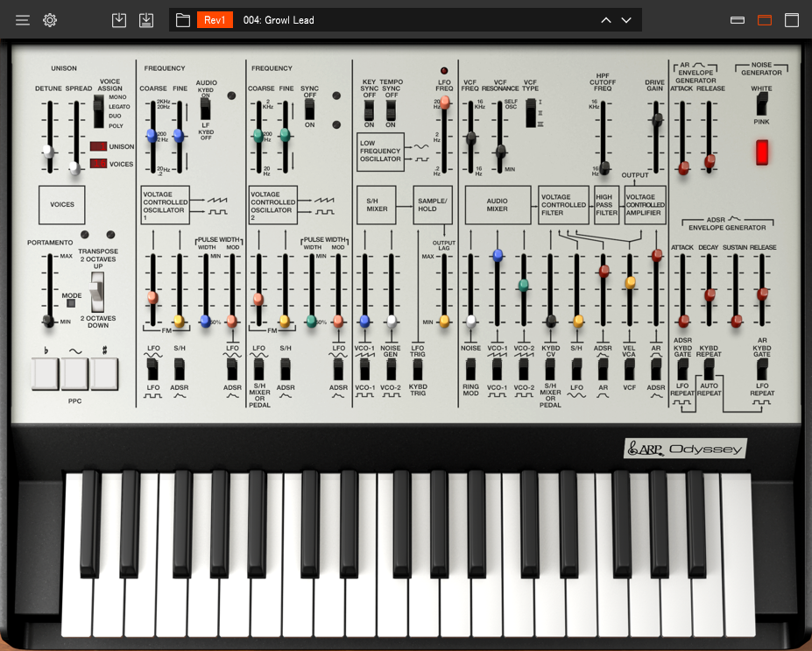Open the settings gear icon
812x651 pixels.
[50, 19]
